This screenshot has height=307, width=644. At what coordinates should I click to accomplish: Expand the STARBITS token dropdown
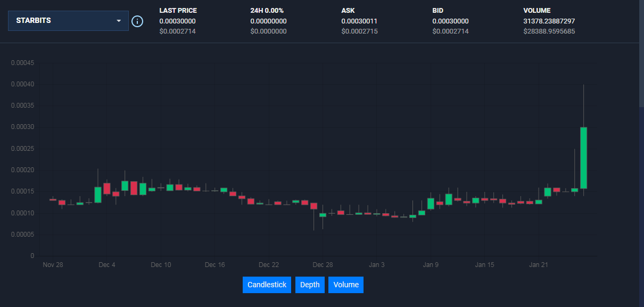pyautogui.click(x=68, y=21)
